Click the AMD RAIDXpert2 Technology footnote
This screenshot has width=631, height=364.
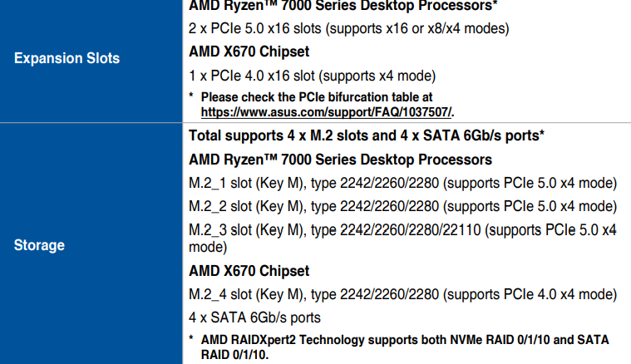[x=405, y=347]
